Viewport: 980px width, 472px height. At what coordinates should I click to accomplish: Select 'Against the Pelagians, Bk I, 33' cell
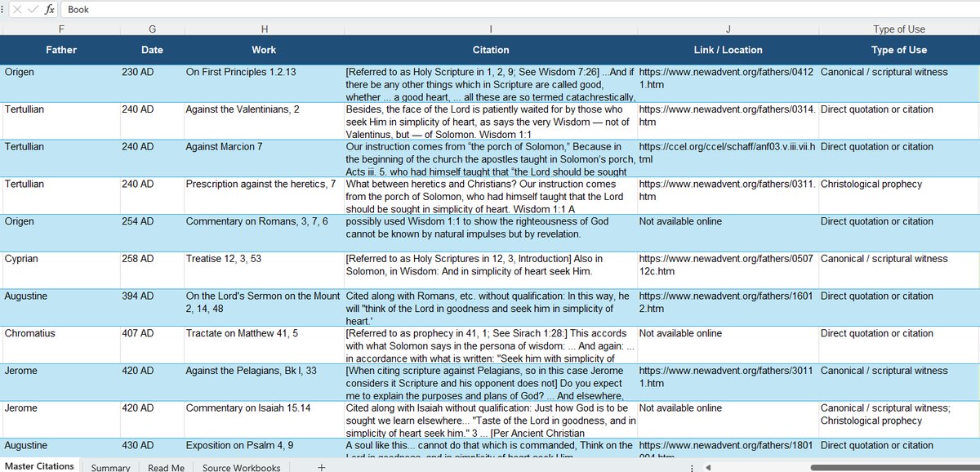click(263, 382)
